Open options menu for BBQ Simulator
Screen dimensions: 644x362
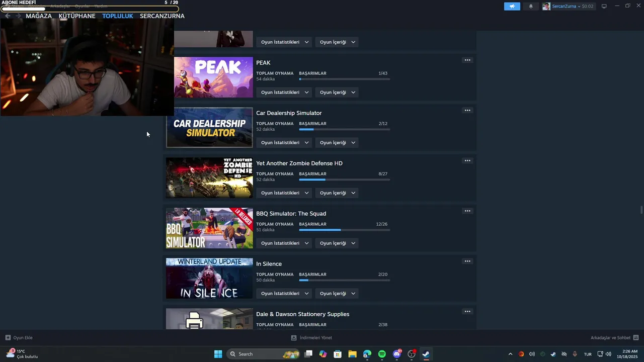(467, 211)
